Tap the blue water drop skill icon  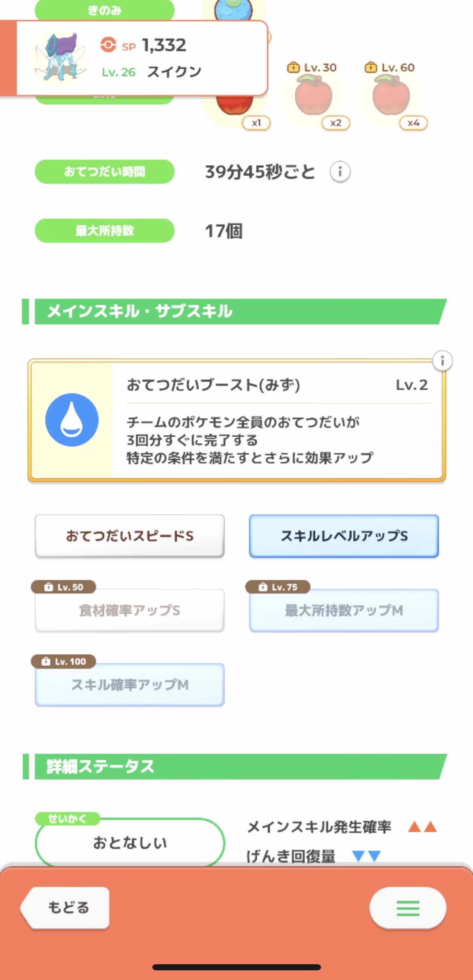click(72, 420)
